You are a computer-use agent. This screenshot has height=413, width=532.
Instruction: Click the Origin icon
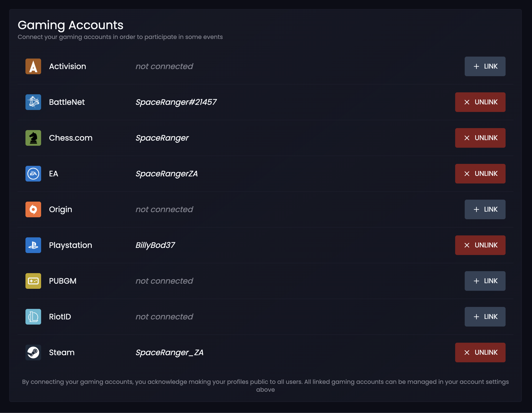click(x=33, y=209)
